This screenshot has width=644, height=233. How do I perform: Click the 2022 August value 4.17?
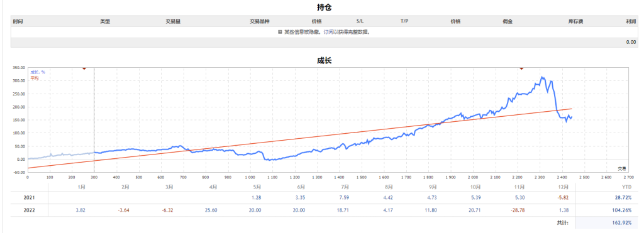pos(388,210)
